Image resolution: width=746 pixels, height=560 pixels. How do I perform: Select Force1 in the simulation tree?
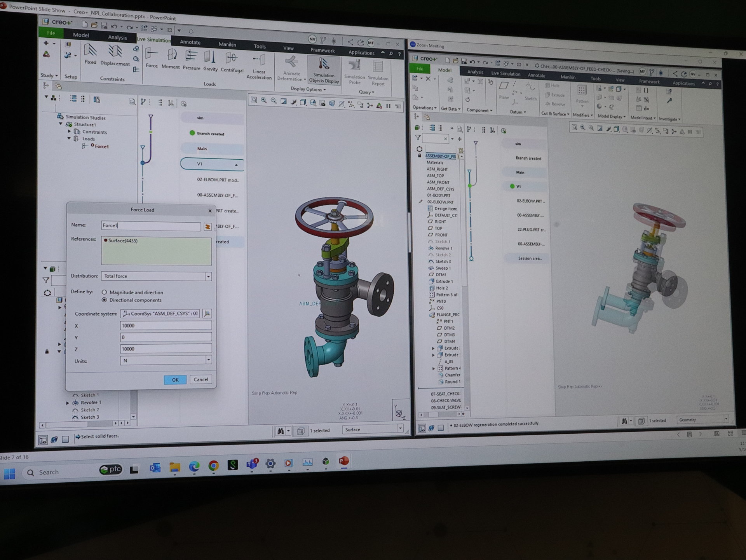coord(101,146)
